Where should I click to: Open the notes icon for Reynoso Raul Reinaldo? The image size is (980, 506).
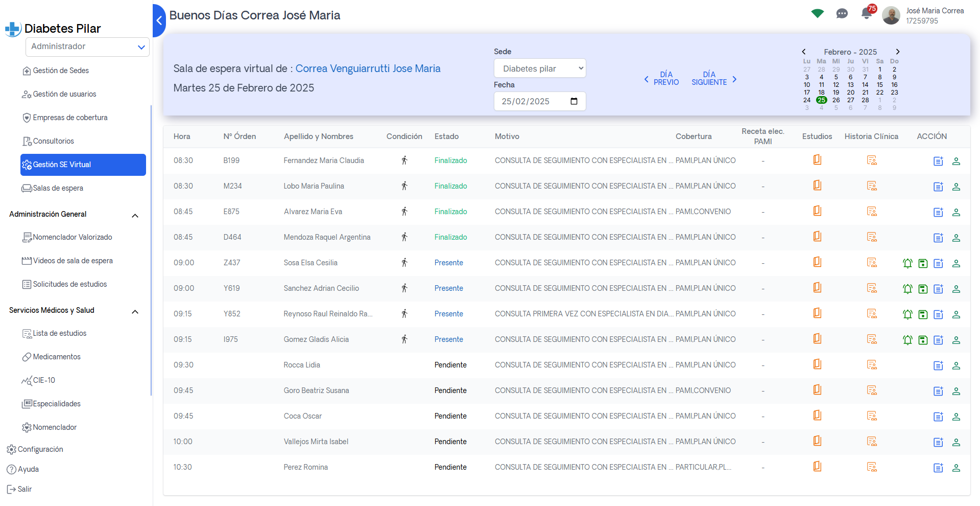(x=938, y=314)
